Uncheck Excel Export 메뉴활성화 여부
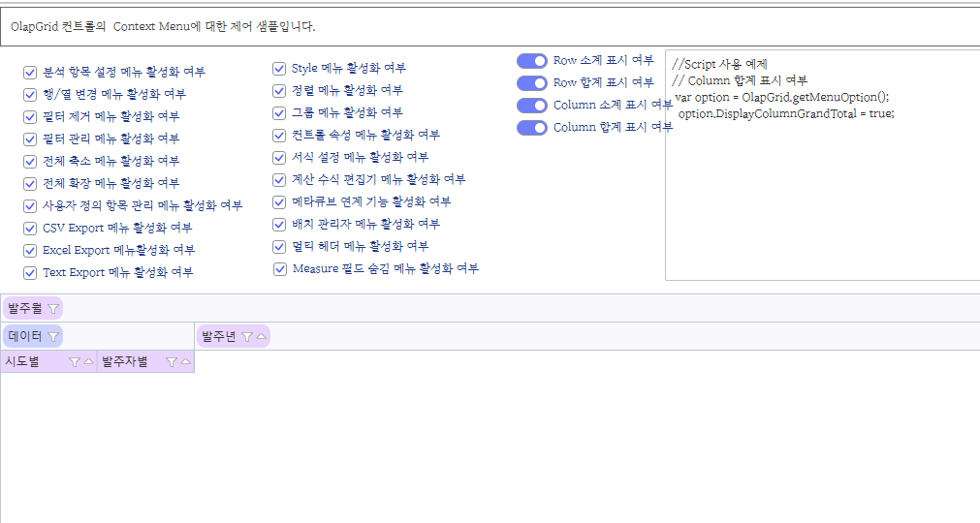The width and height of the screenshot is (980, 523). 30,251
